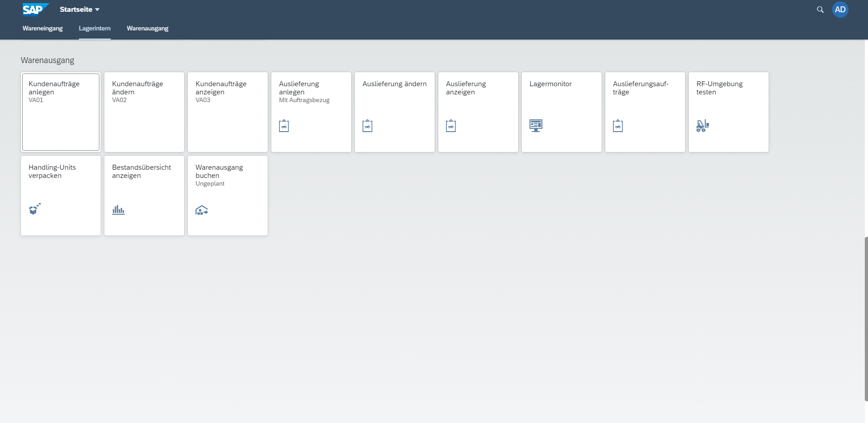Click the Auslieferungsaufträge clipboard icon
Screen dimensions: 868x423
pyautogui.click(x=618, y=126)
